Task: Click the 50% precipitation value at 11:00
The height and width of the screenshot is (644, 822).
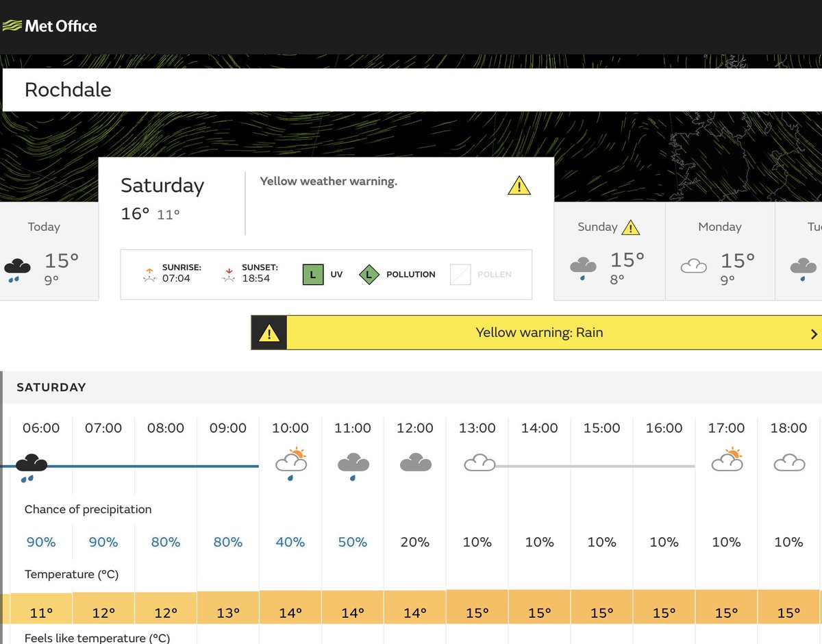Action: (x=353, y=542)
